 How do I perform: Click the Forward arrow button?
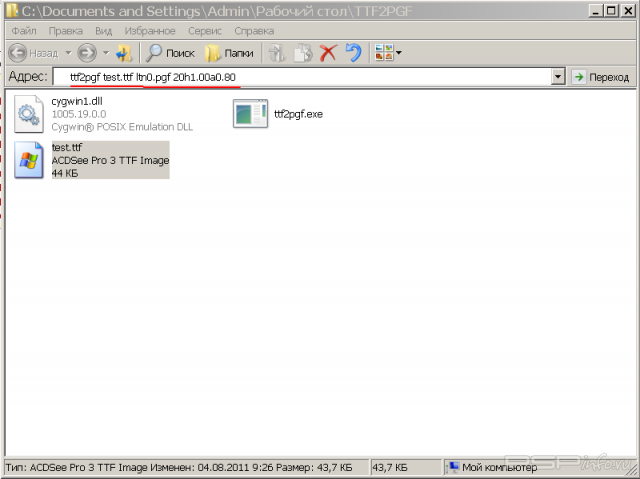click(87, 53)
